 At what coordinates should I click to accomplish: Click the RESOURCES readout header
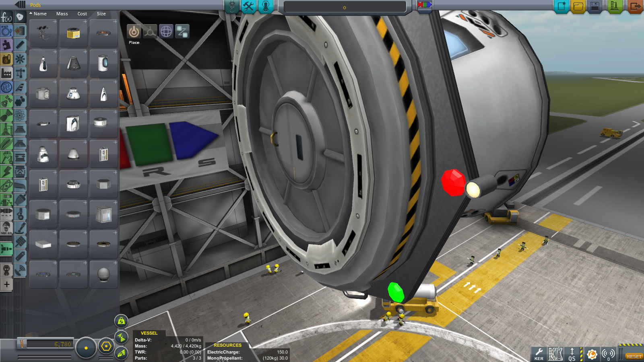click(x=227, y=345)
